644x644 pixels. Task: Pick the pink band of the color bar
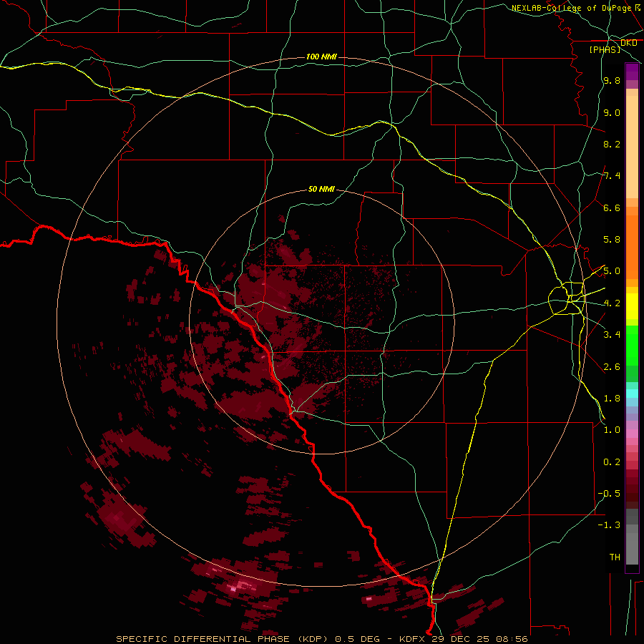[x=632, y=434]
